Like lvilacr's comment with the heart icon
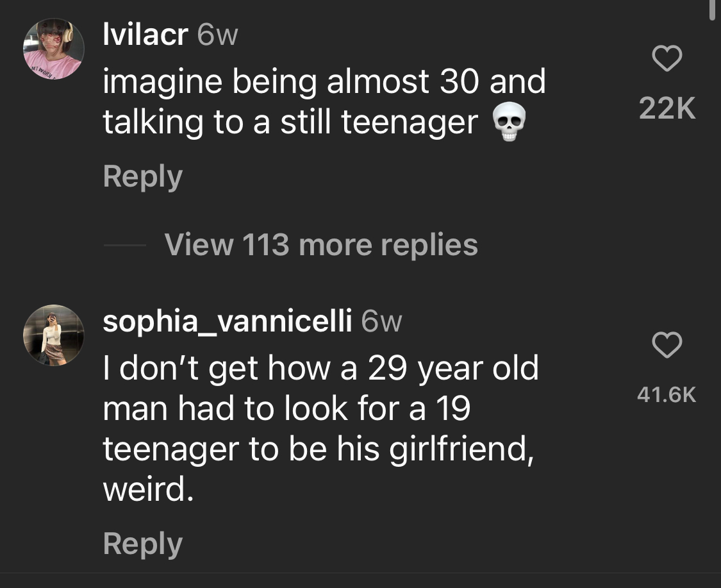The image size is (721, 588). tap(667, 58)
